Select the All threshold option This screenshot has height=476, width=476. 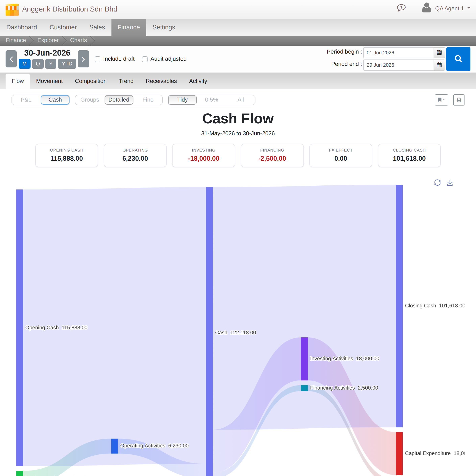click(240, 100)
